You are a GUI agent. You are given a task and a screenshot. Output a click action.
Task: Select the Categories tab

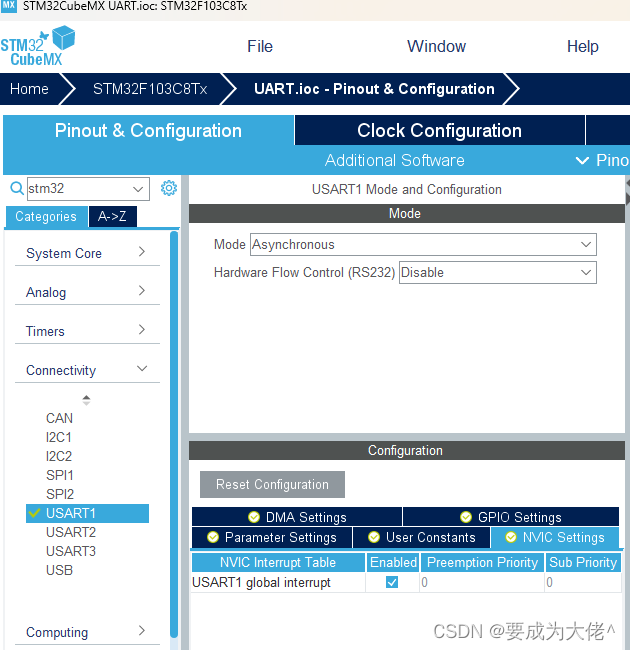pyautogui.click(x=46, y=216)
